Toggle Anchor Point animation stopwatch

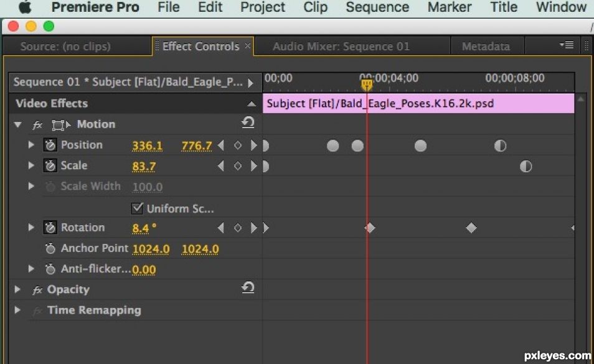click(50, 248)
